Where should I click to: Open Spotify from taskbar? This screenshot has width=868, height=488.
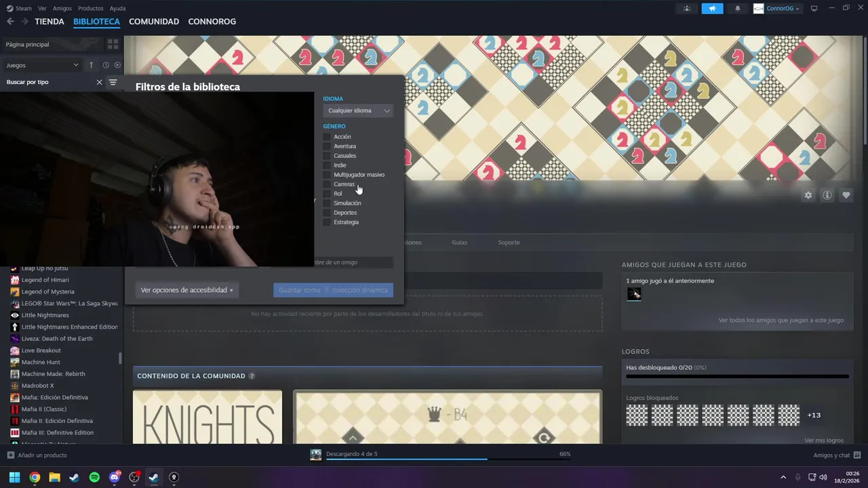pyautogui.click(x=94, y=477)
